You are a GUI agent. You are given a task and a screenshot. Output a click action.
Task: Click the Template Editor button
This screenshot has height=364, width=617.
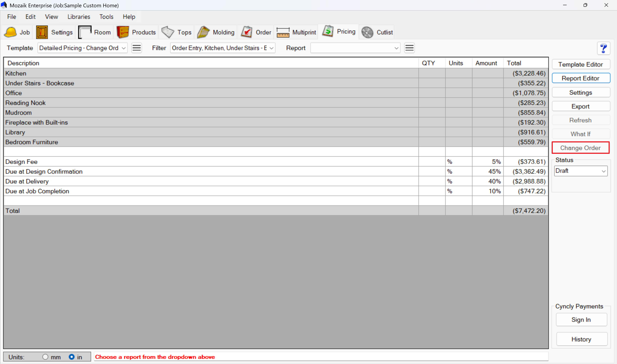[580, 64]
